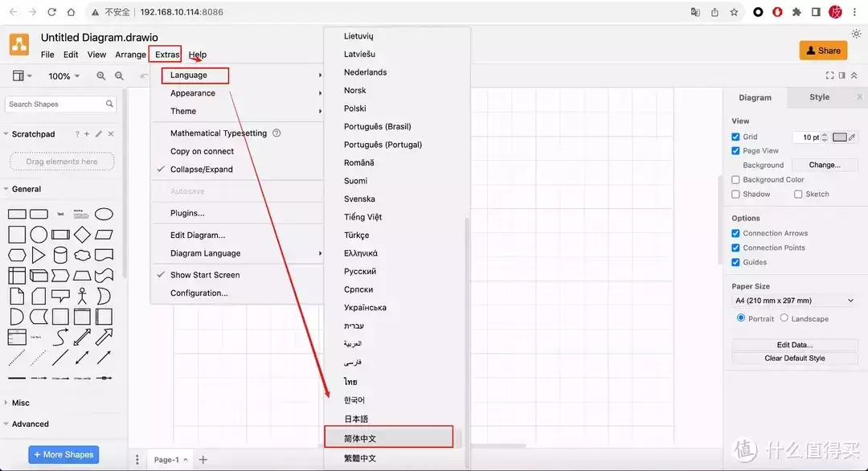Select the cloud shape in General
The image size is (868, 471).
pyautogui.click(x=82, y=255)
